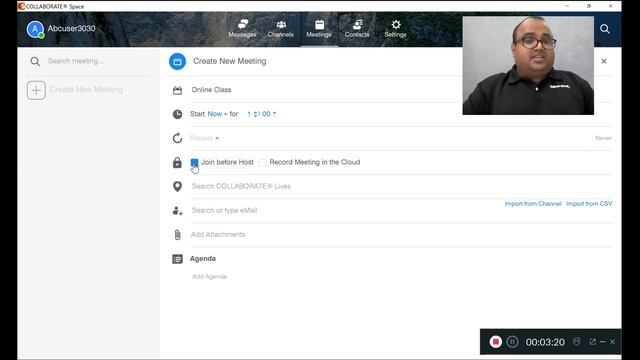
Task: Click the plus icon for new meeting
Action: (x=36, y=90)
